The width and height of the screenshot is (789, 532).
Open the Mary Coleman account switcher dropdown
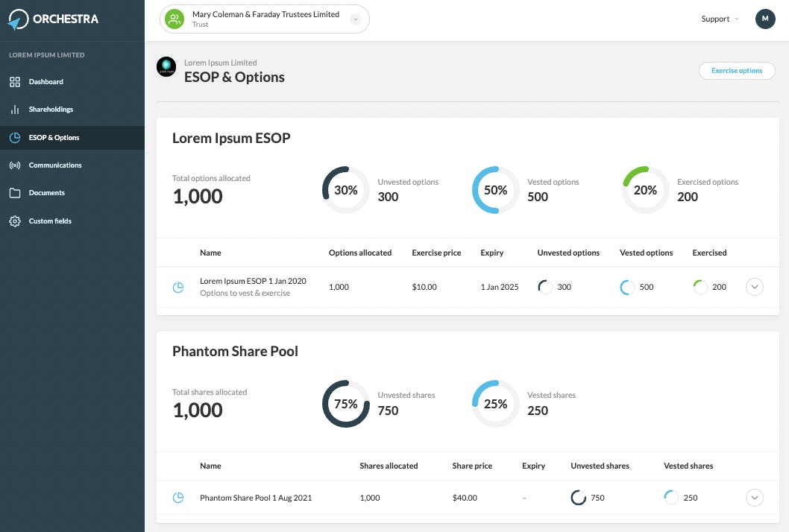pos(356,19)
